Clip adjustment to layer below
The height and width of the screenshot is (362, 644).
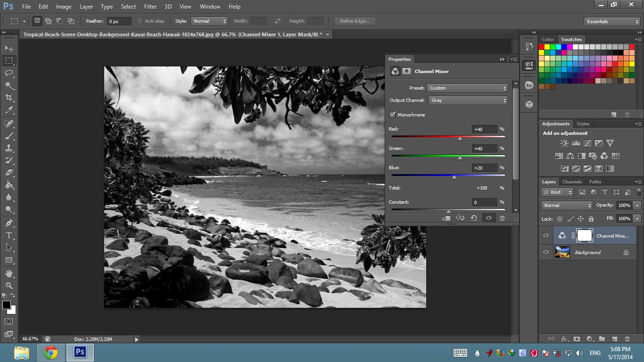(x=446, y=218)
